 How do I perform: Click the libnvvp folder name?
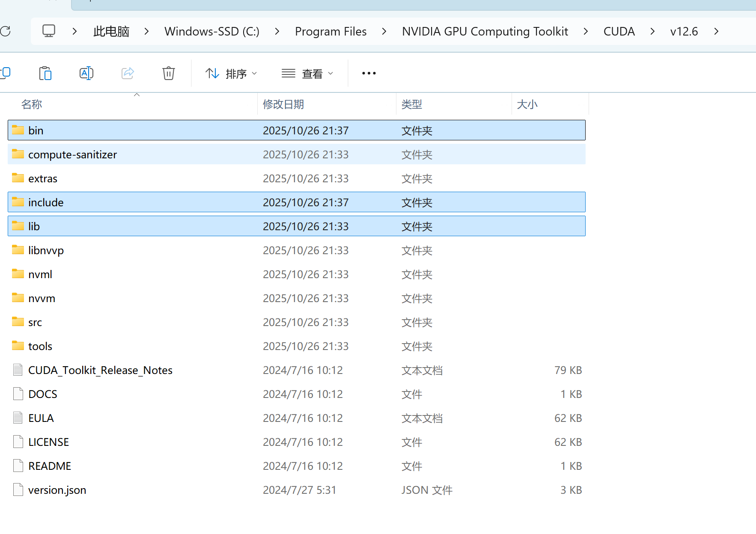click(46, 250)
